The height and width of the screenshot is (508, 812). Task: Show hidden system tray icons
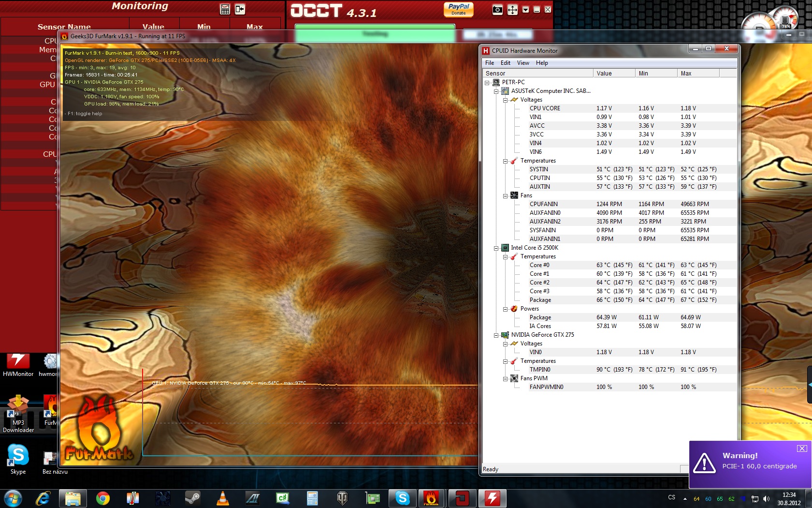[685, 499]
